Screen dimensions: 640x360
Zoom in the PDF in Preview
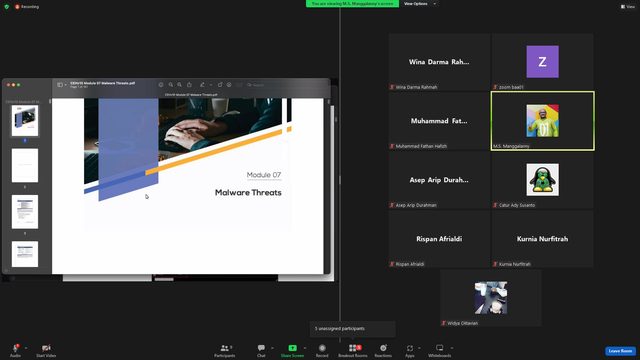(x=180, y=85)
